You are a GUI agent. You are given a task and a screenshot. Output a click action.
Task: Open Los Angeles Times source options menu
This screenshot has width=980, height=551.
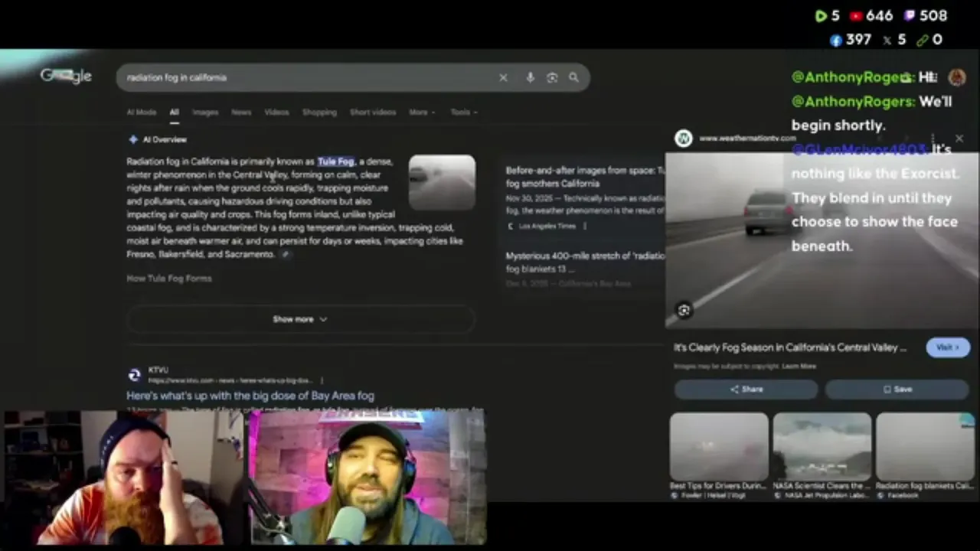coord(585,226)
